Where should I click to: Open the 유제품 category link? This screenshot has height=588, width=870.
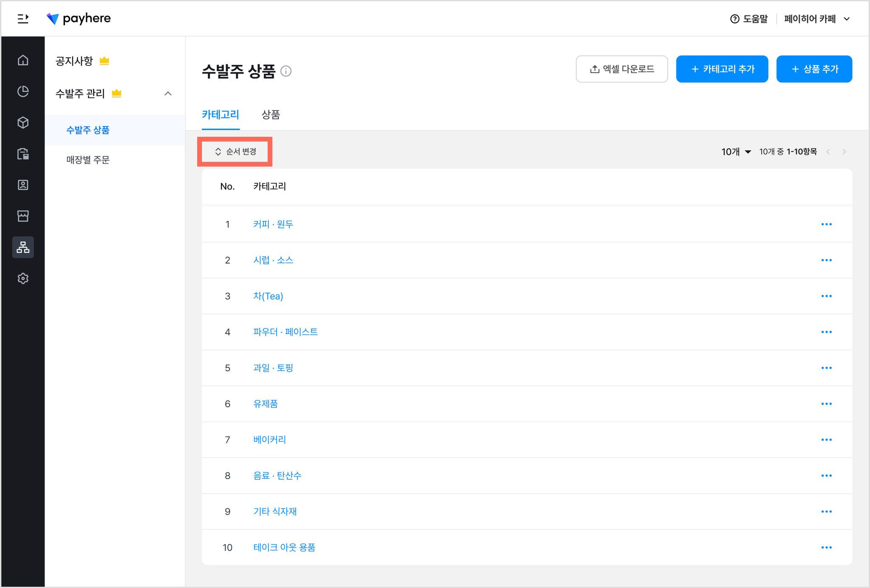pyautogui.click(x=266, y=404)
